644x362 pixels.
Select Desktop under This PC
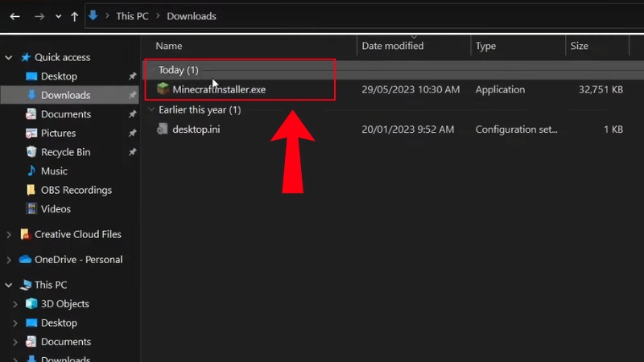(x=59, y=323)
